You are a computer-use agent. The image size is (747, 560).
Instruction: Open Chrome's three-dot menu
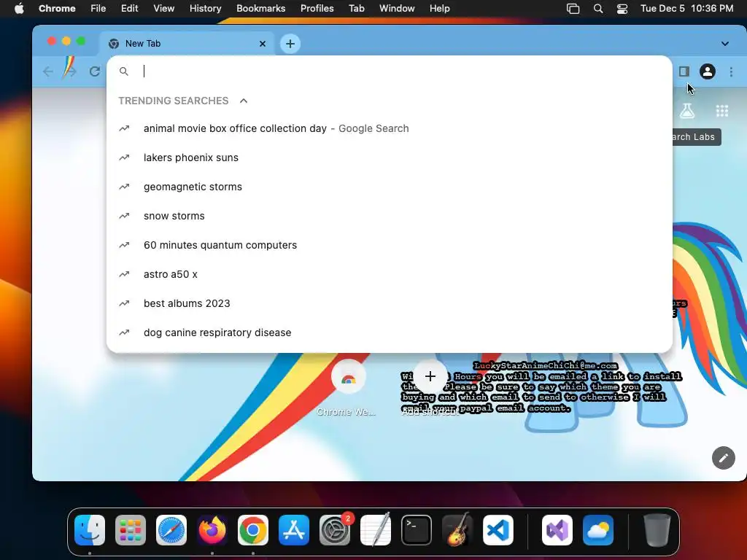pyautogui.click(x=731, y=71)
